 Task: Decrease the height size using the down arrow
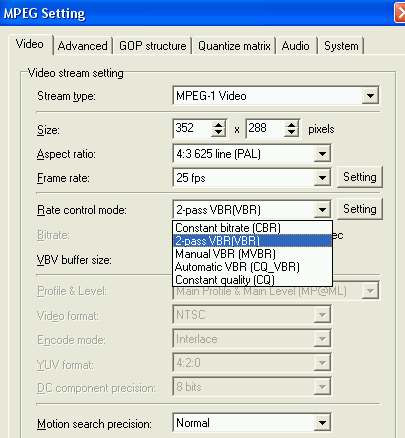pos(291,133)
